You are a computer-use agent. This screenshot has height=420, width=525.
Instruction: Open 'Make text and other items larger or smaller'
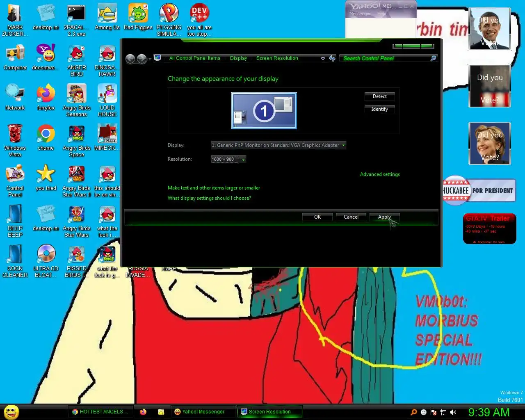[x=214, y=188]
